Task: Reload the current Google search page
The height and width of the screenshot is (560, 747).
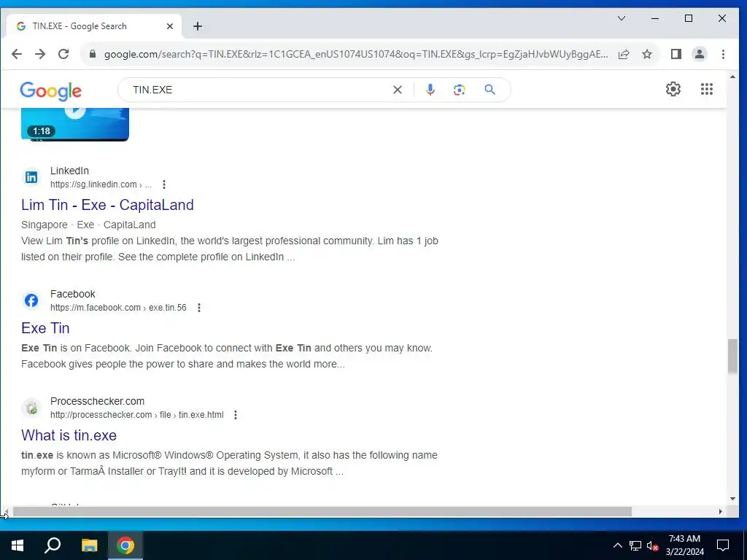Action: click(x=63, y=54)
